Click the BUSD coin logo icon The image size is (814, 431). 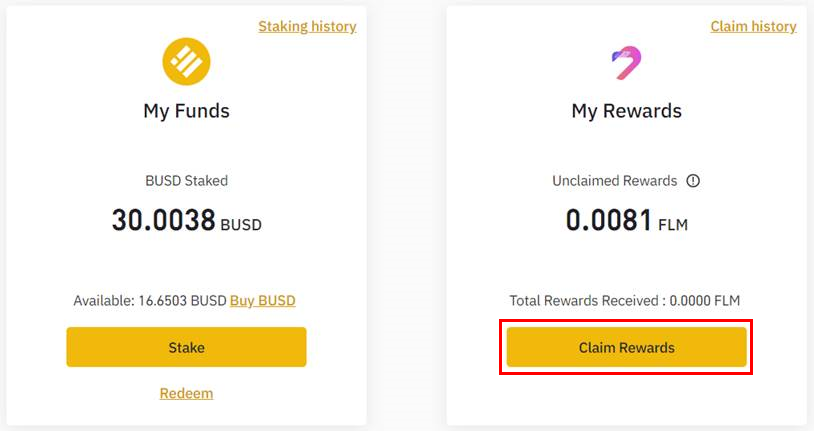pyautogui.click(x=186, y=63)
